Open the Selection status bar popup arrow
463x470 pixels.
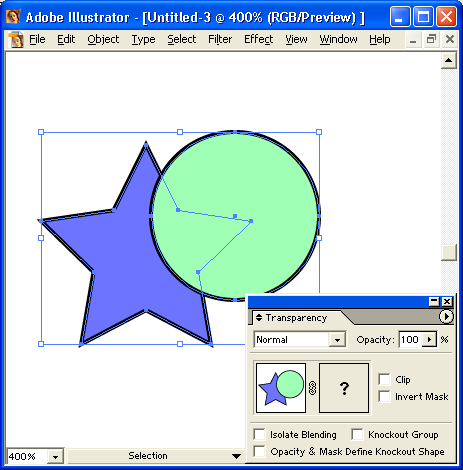[236, 456]
